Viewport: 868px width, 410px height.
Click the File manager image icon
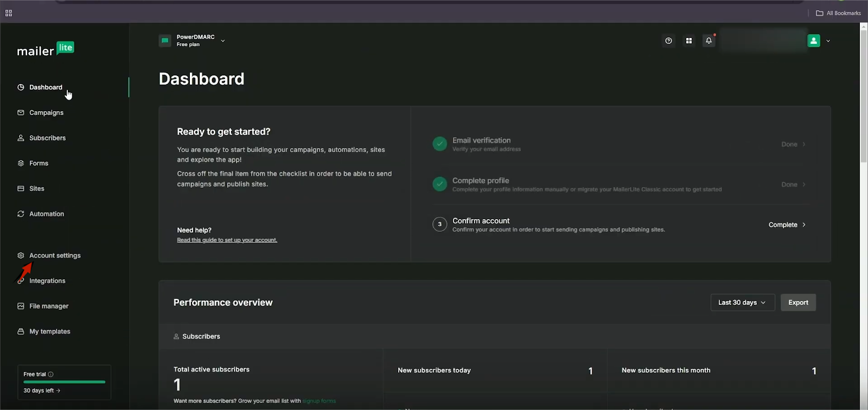pos(21,306)
